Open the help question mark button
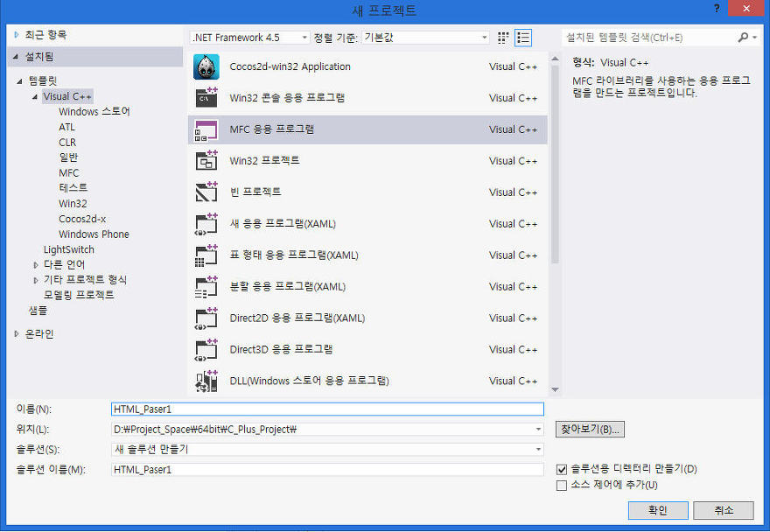Screen dimensions: 770x532 (717, 9)
